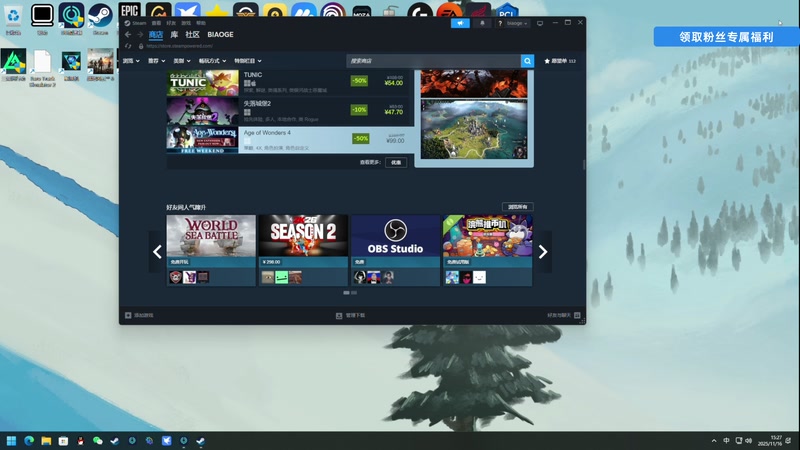The height and width of the screenshot is (450, 800).
Task: Click the 浏览所有 button
Action: coord(517,207)
